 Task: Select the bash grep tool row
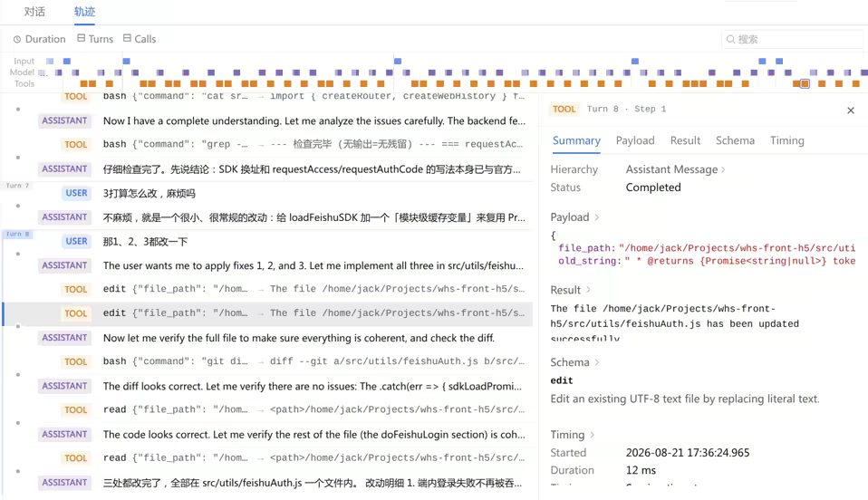pos(267,145)
